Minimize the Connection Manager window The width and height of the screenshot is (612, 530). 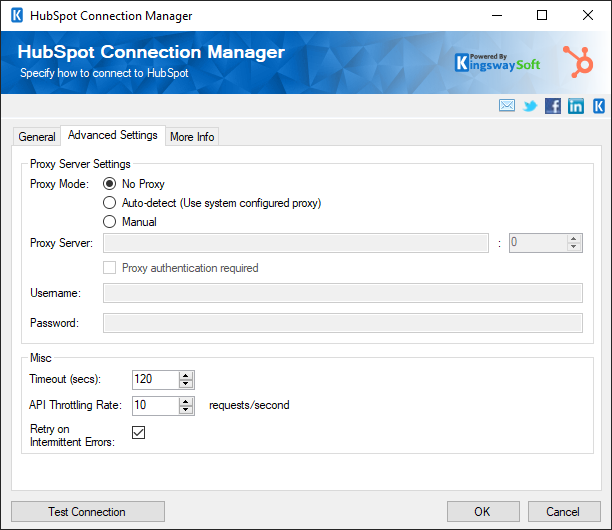(x=497, y=16)
